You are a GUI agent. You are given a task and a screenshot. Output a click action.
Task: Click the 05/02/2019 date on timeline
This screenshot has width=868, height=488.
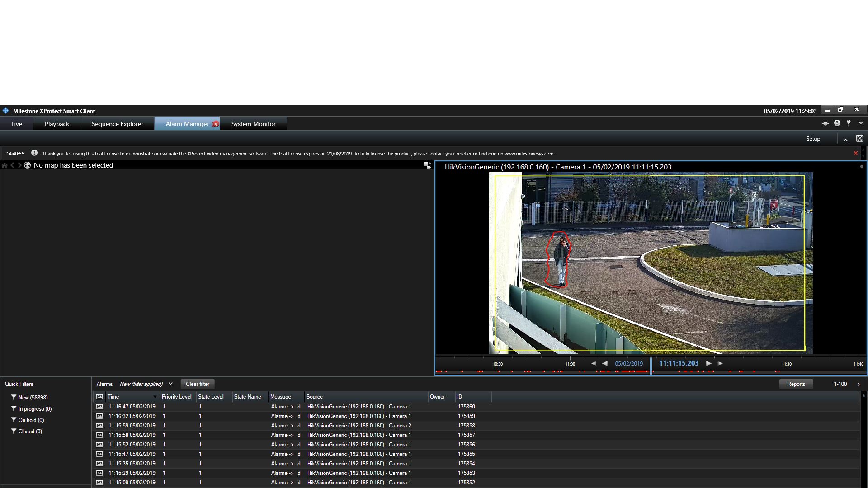(629, 364)
